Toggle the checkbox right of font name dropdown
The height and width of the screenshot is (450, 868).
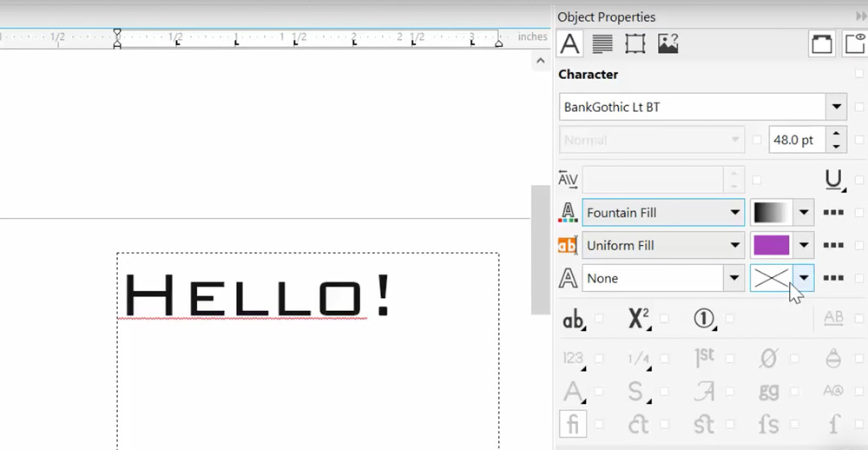click(859, 107)
